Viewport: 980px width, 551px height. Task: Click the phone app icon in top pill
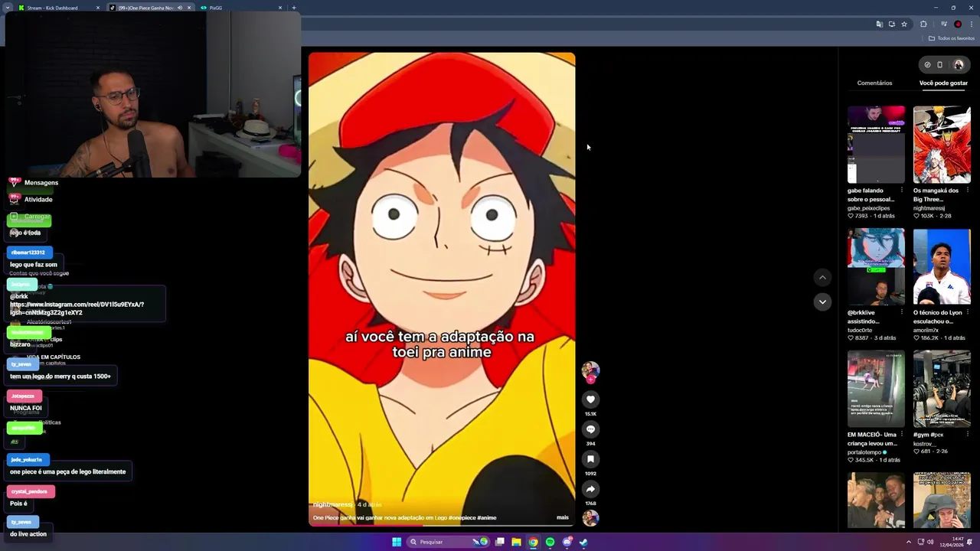click(940, 65)
